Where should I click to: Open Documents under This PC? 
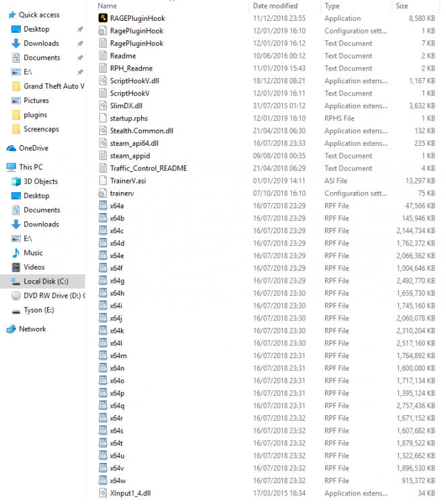pyautogui.click(x=42, y=210)
